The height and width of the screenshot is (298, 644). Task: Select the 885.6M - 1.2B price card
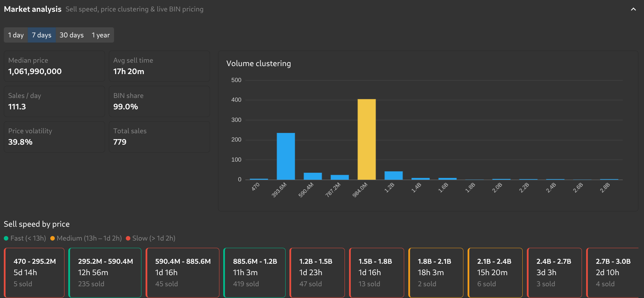(x=254, y=273)
